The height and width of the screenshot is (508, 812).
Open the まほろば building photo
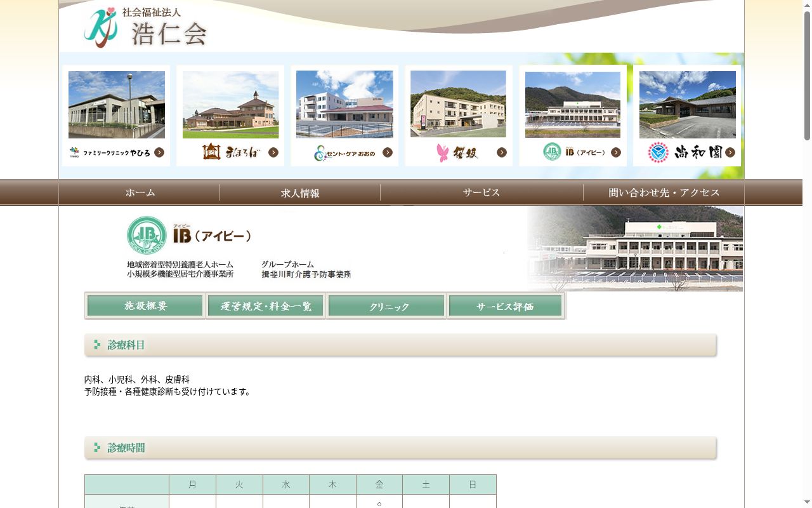pos(231,105)
